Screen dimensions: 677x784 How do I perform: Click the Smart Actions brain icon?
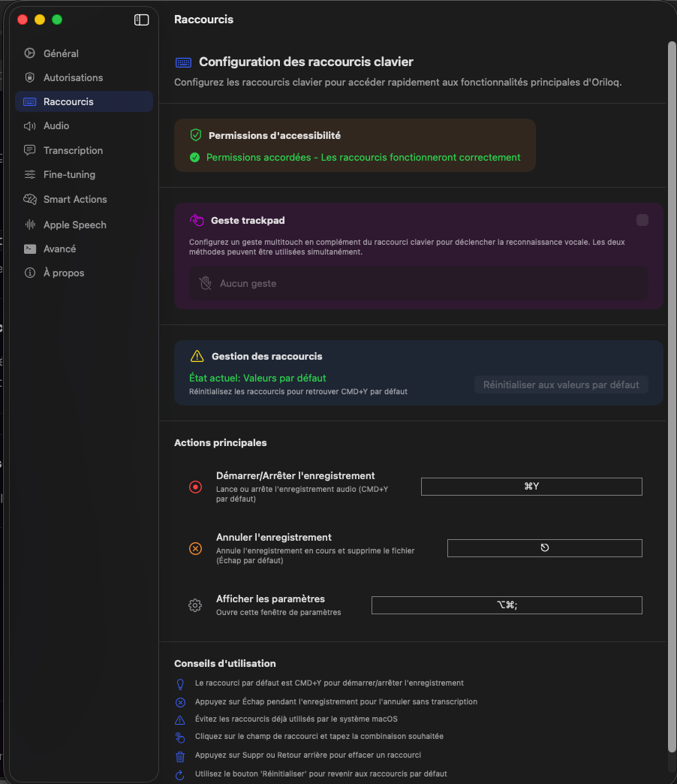pyautogui.click(x=30, y=199)
